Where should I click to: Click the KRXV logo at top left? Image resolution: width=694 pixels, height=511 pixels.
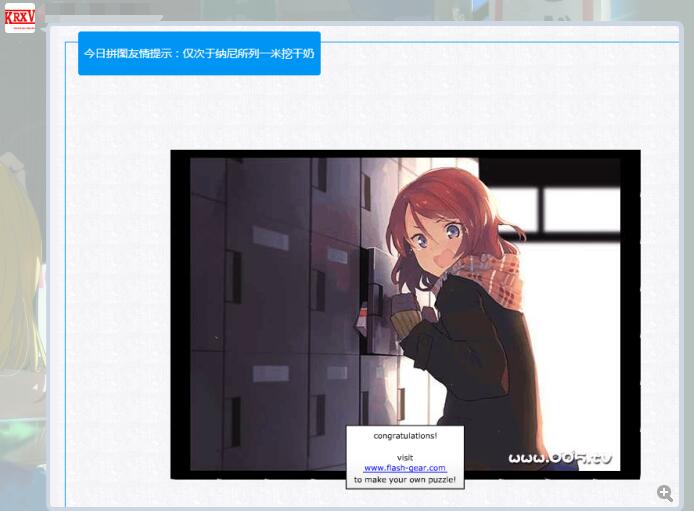[19, 18]
